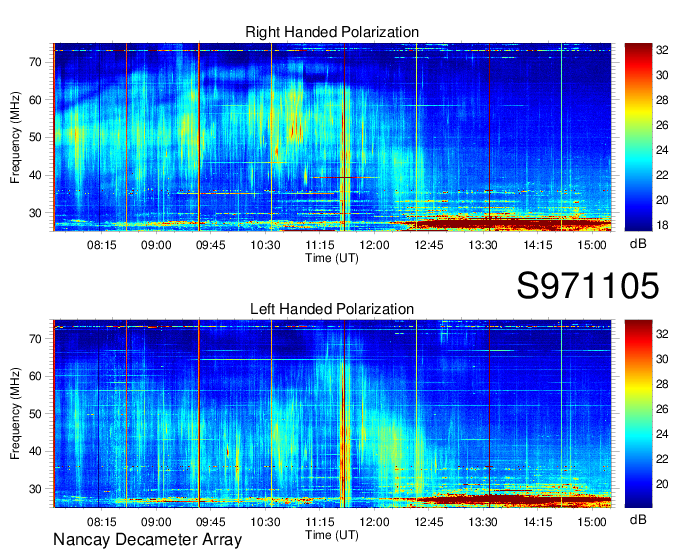
Task: Click the 30 MHz tick of Left Handed plot
Action: tap(36, 489)
